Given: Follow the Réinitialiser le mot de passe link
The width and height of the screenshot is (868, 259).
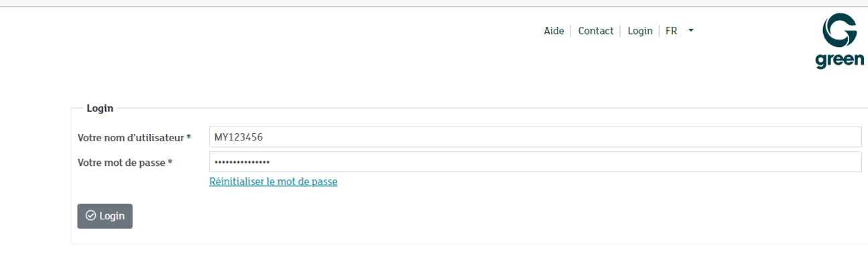Looking at the screenshot, I should click(x=273, y=181).
